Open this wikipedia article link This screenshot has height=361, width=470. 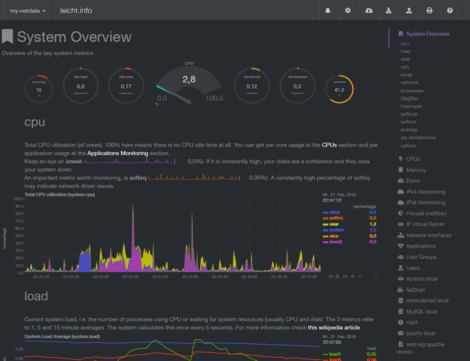click(x=334, y=328)
